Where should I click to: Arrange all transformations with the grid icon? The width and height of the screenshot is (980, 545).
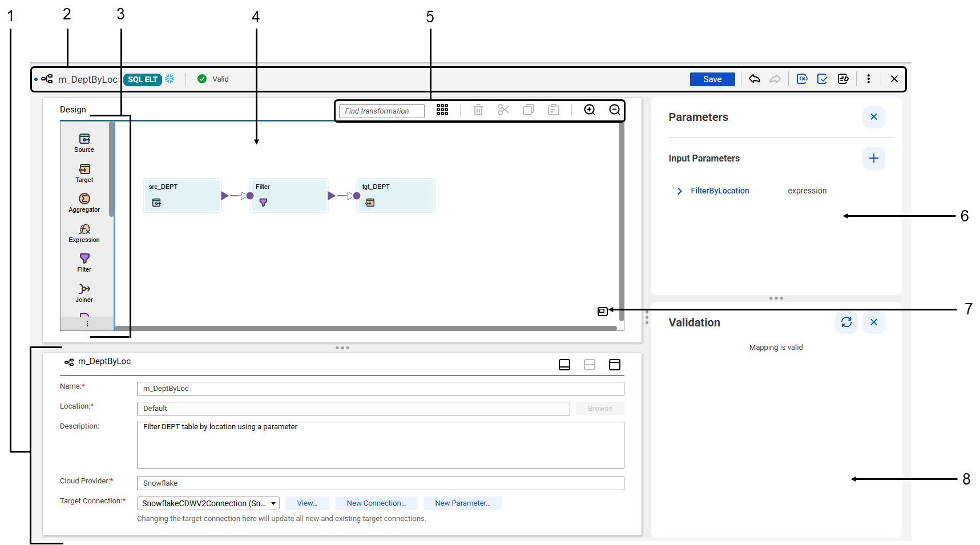click(442, 110)
